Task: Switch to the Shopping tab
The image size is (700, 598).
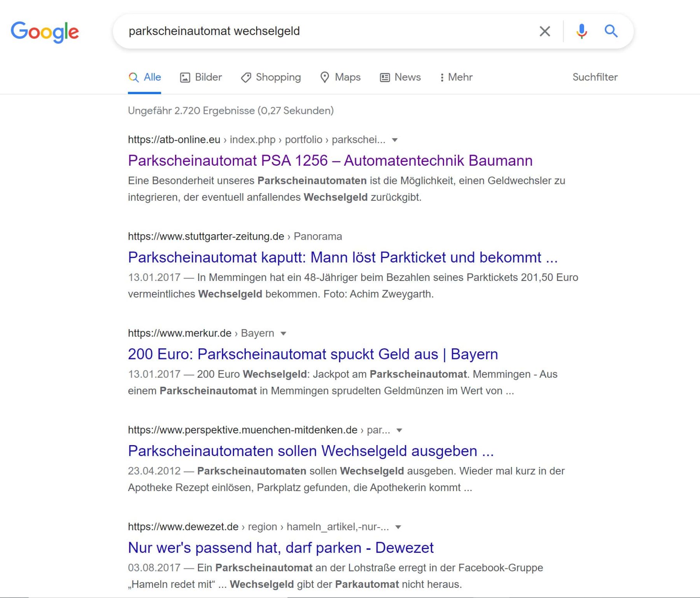Action: pyautogui.click(x=271, y=77)
